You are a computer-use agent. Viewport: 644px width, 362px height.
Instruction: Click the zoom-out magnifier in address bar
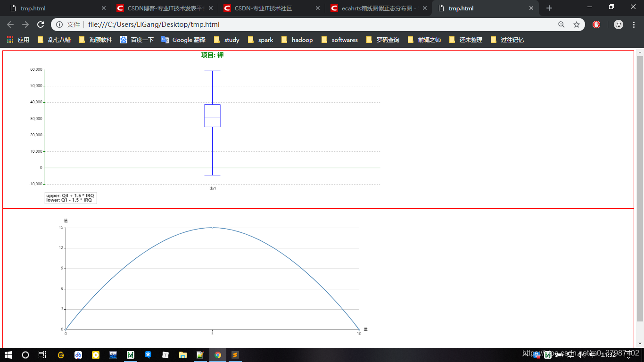point(561,25)
